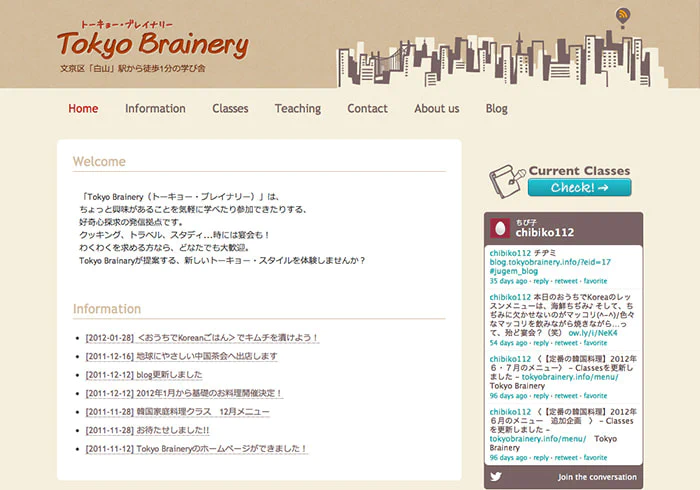The height and width of the screenshot is (490, 700).
Task: Click the notebook and pen icon
Action: tap(507, 181)
